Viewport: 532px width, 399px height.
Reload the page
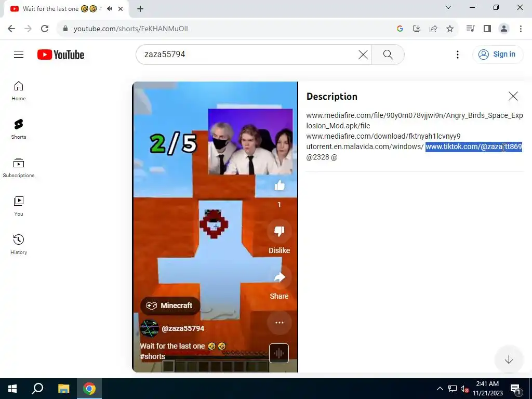45,29
